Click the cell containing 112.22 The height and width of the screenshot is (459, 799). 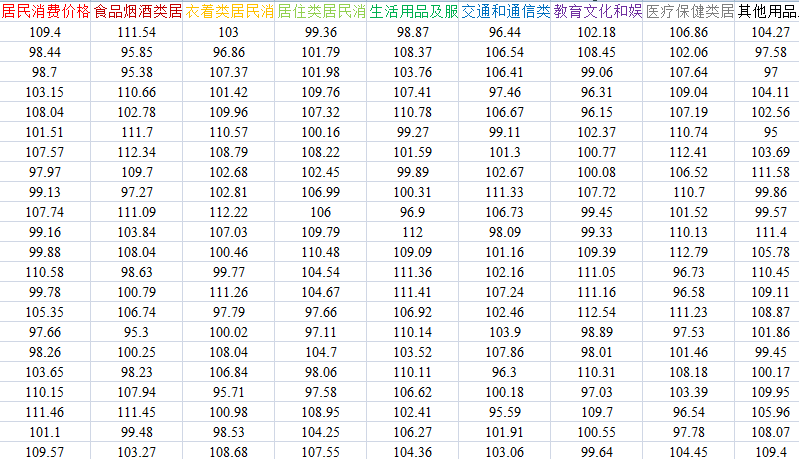(229, 212)
